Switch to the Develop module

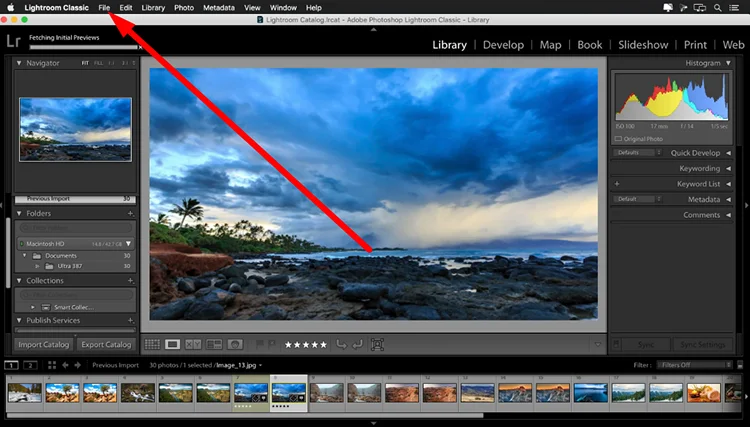tap(503, 45)
